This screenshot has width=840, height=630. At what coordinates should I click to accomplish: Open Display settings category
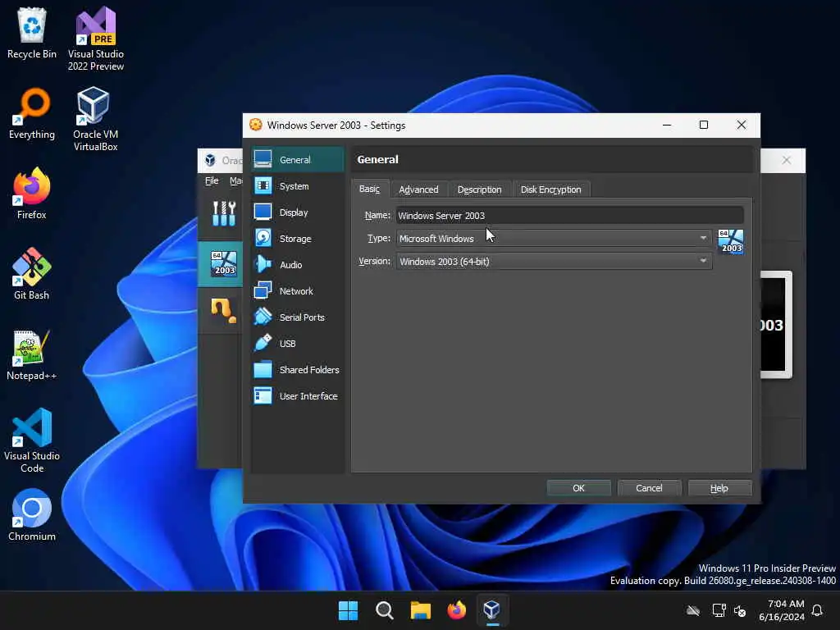[x=297, y=212]
